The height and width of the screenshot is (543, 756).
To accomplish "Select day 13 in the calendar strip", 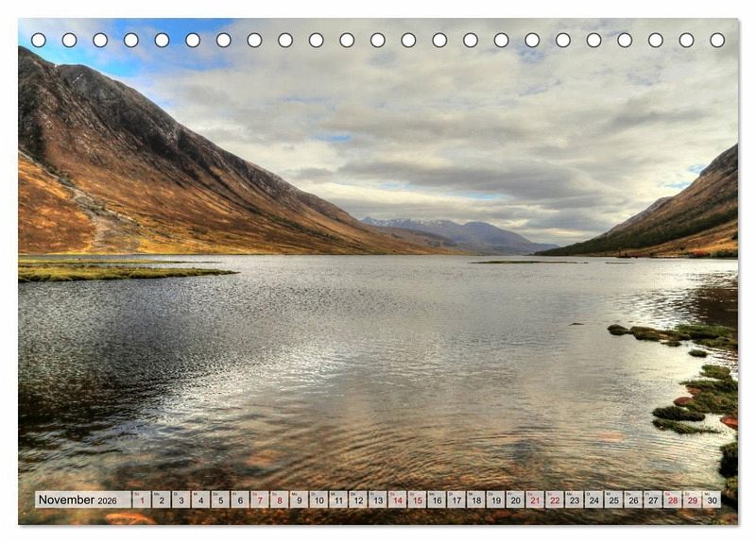I will coord(378,500).
